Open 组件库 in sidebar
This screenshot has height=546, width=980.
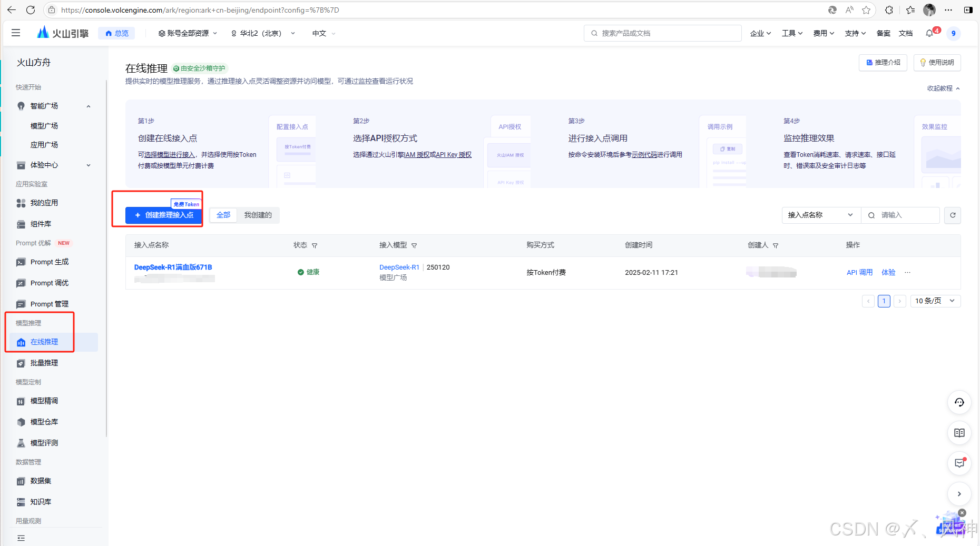(x=41, y=224)
